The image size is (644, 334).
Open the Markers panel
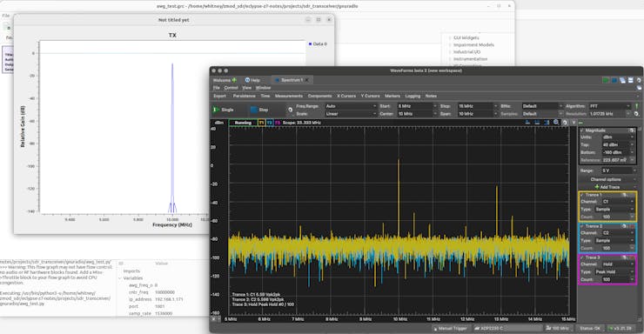click(392, 96)
